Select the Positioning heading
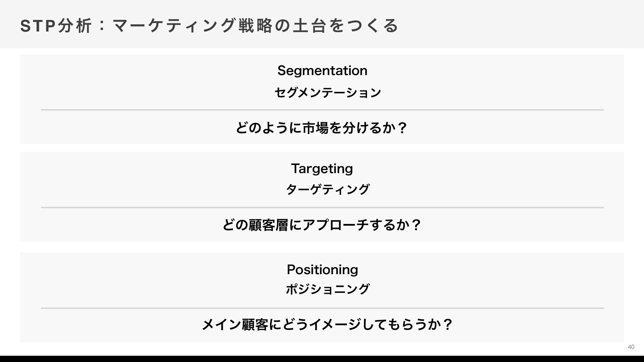 tap(322, 269)
